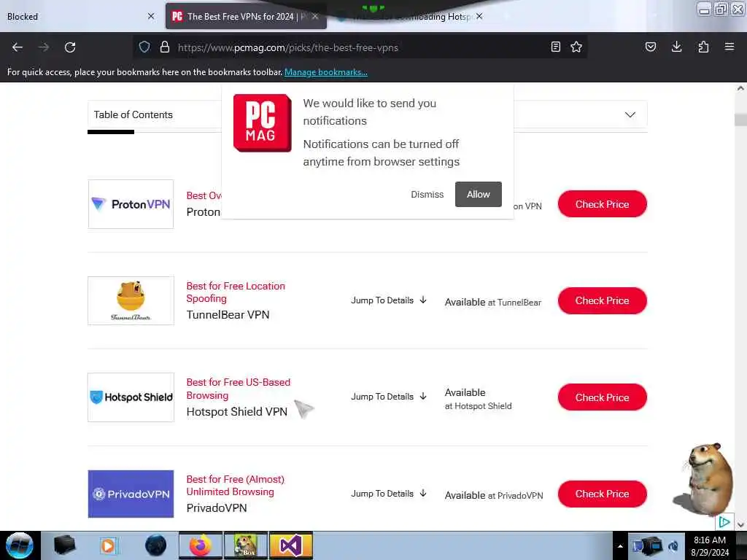Open the Manage bookmarks link
747x560 pixels.
coord(326,72)
